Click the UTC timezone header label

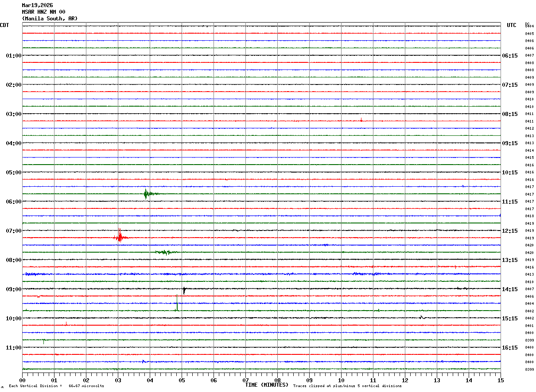coord(511,25)
